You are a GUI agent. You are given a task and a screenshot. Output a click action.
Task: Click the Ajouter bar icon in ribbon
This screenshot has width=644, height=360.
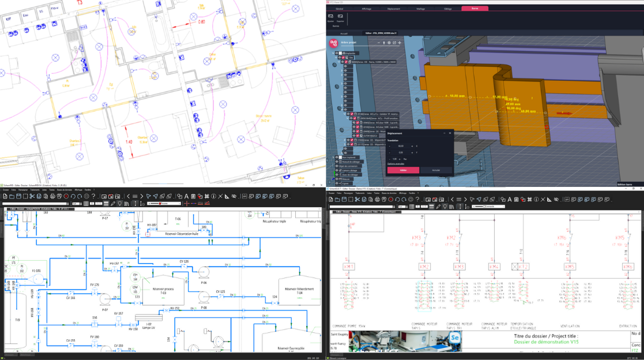pos(330,17)
